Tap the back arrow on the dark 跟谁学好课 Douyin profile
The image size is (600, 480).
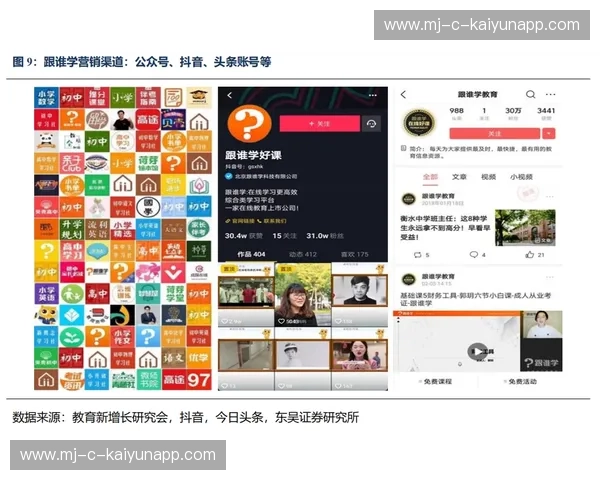pyautogui.click(x=230, y=95)
